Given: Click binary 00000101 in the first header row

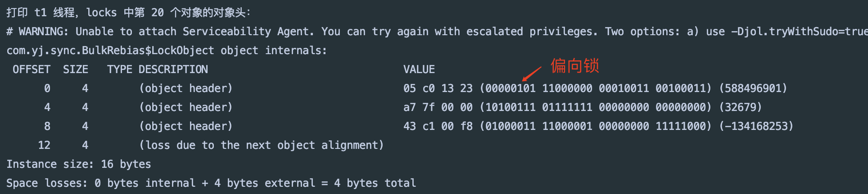Looking at the screenshot, I should [x=511, y=88].
